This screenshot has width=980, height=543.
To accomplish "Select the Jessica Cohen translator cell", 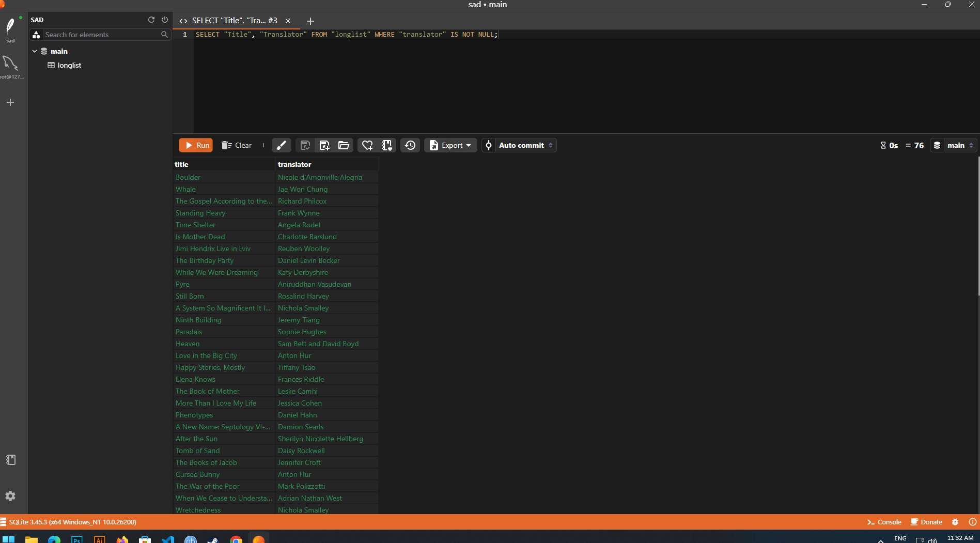I will pyautogui.click(x=327, y=403).
